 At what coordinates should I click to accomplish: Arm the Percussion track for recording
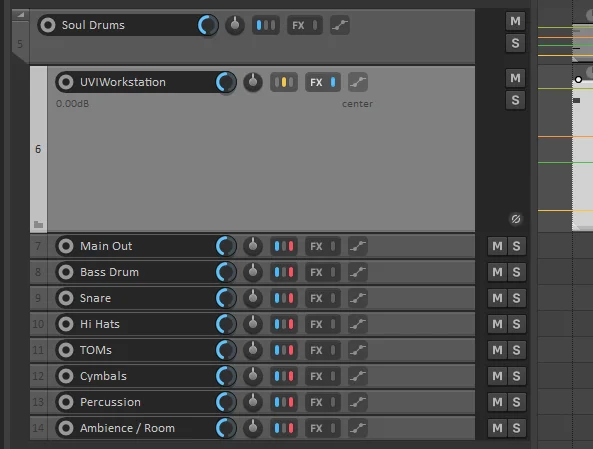click(66, 402)
